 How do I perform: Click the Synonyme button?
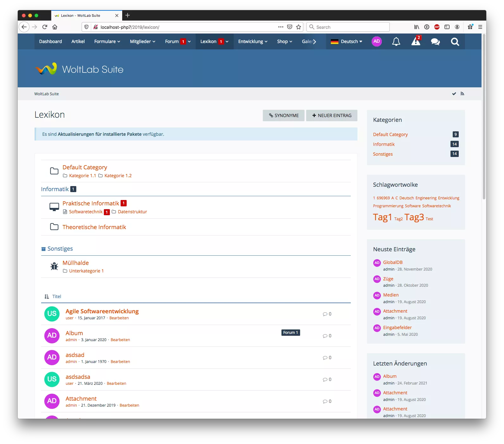(x=283, y=116)
